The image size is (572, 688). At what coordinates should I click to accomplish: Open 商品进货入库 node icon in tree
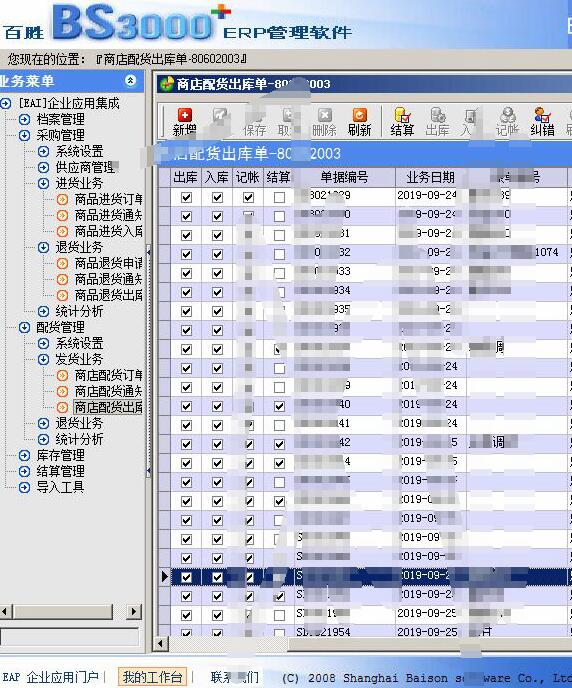coord(62,231)
